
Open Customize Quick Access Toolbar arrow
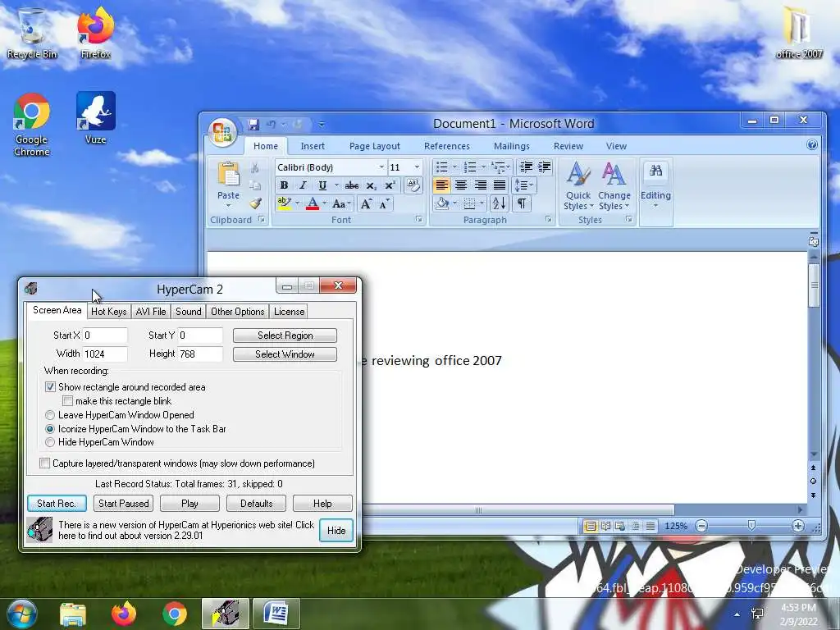coord(322,125)
